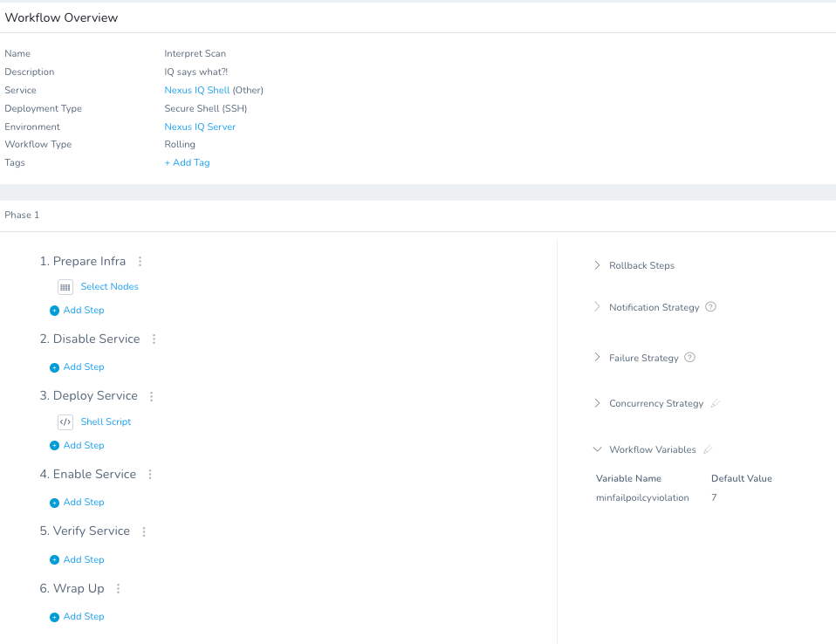Expand the Failure Strategy section
Image resolution: width=836 pixels, height=644 pixels.
(597, 357)
